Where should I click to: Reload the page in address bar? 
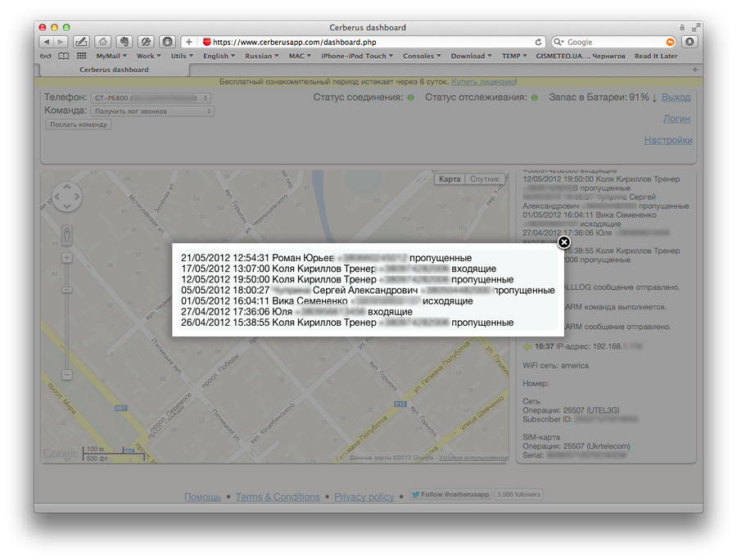(x=538, y=42)
